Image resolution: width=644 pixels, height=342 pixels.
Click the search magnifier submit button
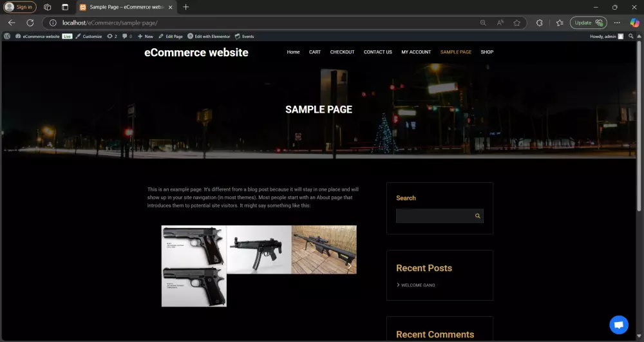click(478, 216)
